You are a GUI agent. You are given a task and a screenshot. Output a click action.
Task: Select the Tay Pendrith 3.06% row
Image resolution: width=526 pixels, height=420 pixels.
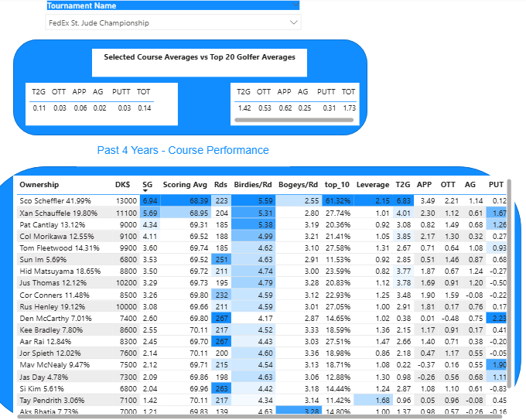261,401
